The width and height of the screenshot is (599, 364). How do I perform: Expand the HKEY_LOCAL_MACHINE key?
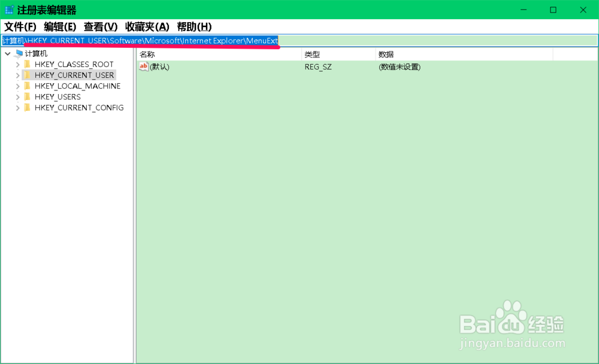[x=17, y=86]
